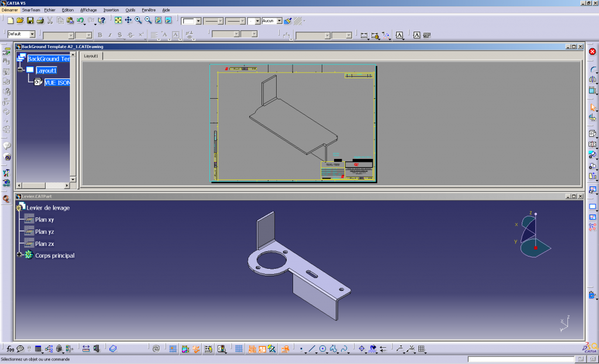Viewport: 599px width, 364px height.
Task: Click the Fit All In view icon
Action: 118,20
